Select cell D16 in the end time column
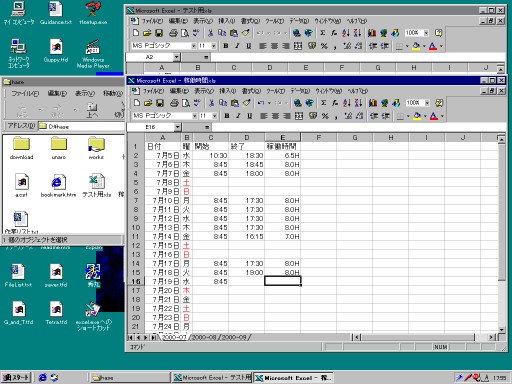 (247, 281)
